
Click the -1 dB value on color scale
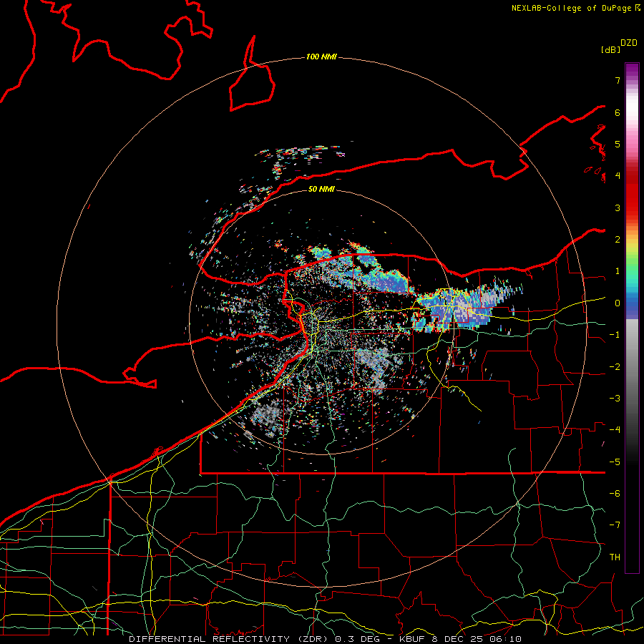(615, 335)
